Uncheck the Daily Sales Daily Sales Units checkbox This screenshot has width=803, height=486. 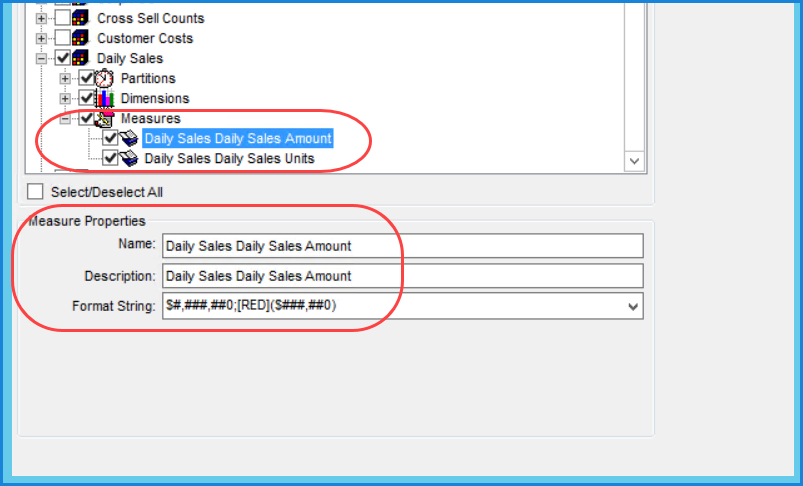(x=110, y=158)
